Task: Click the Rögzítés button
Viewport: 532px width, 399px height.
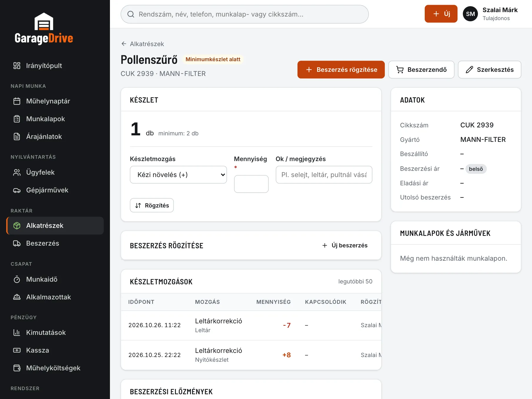Action: (152, 205)
